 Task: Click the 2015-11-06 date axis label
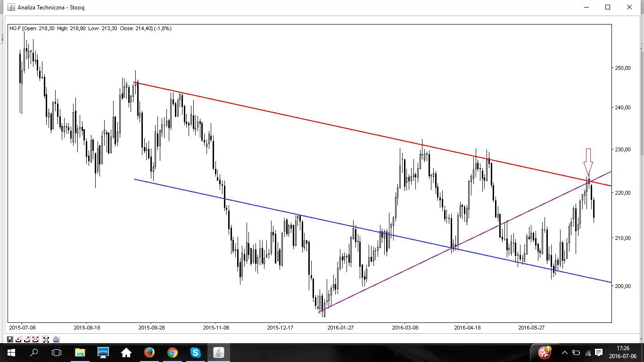pos(216,327)
